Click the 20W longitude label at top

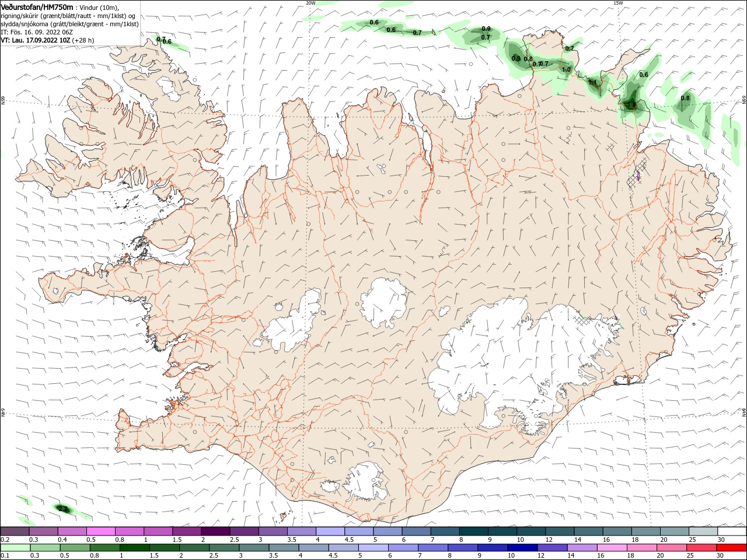[x=310, y=3]
